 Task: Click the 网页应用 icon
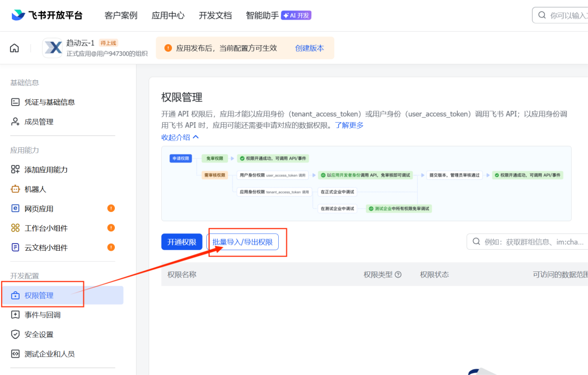coord(15,208)
